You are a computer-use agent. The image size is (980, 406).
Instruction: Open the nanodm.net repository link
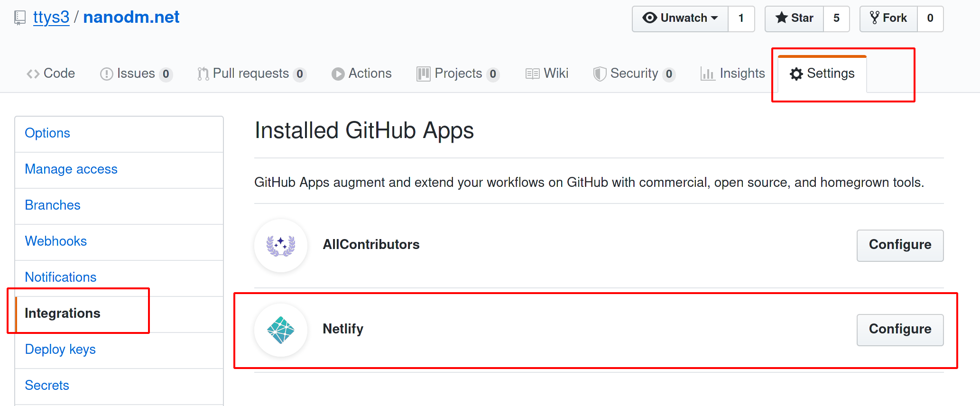(131, 17)
